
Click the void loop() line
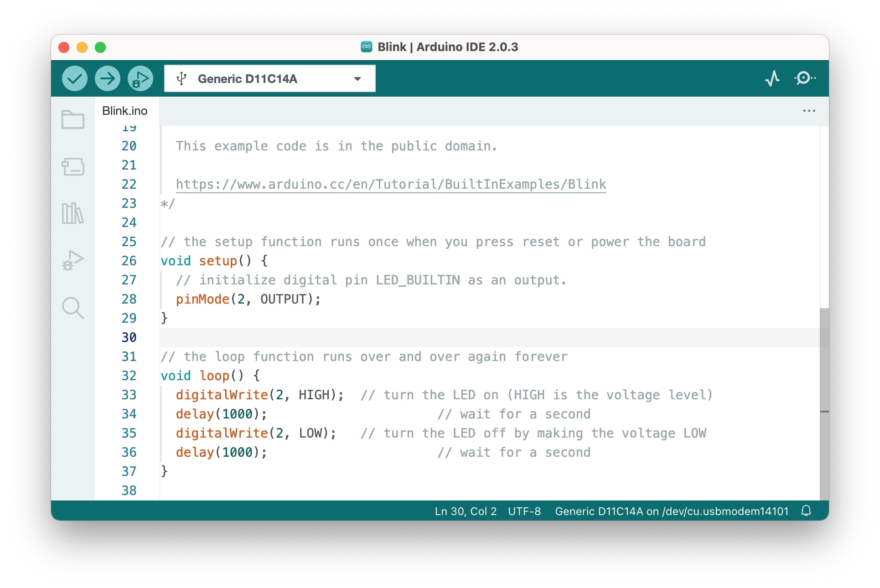click(x=211, y=376)
